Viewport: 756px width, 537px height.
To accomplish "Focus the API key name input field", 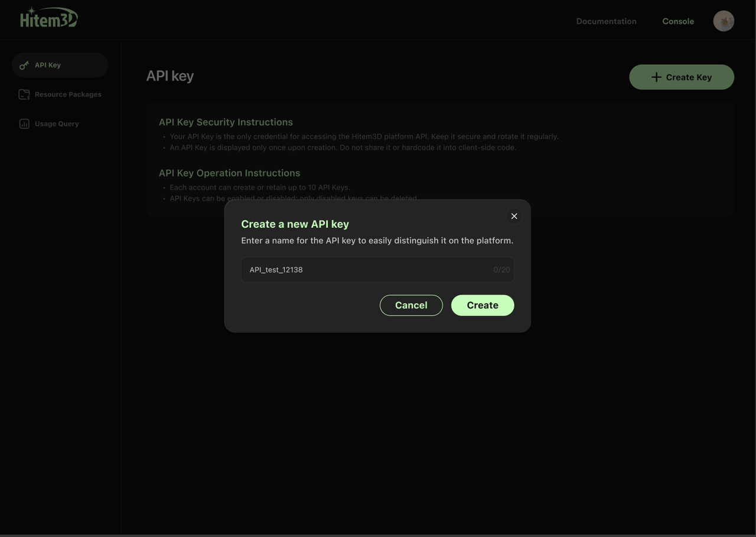I will coord(366,270).
